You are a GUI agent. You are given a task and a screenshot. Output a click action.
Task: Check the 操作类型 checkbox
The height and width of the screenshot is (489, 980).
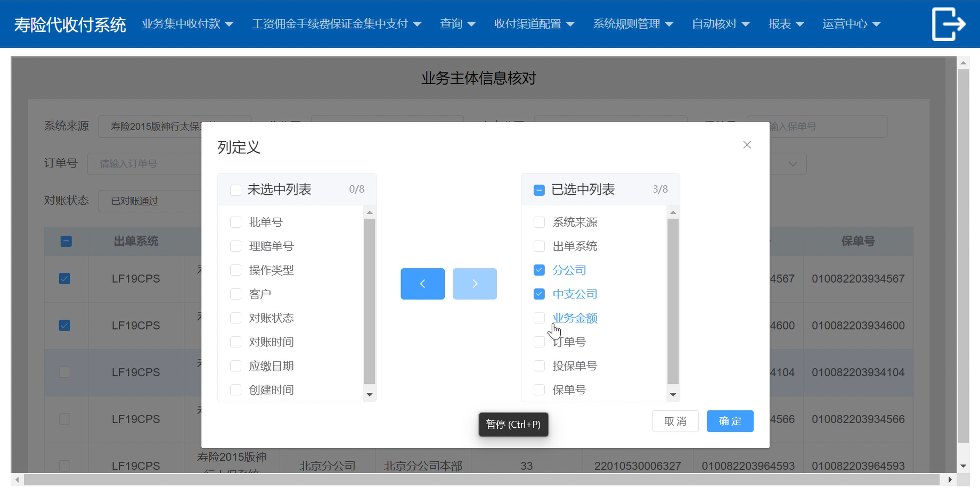tap(235, 270)
